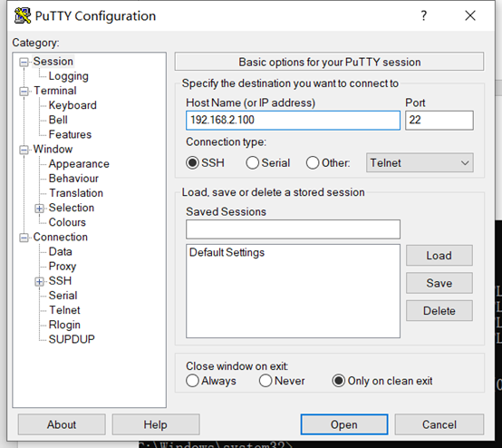Go to the Proxy settings category
The image size is (502, 448).
[63, 267]
